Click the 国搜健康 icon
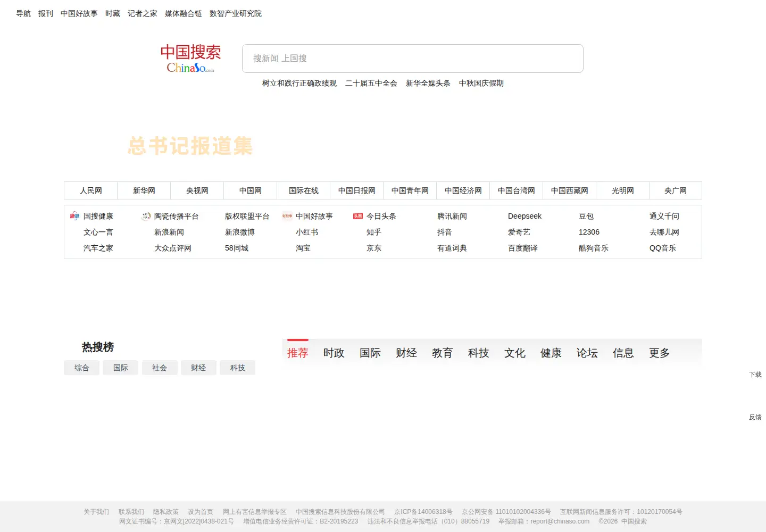The image size is (766, 532). [x=74, y=216]
